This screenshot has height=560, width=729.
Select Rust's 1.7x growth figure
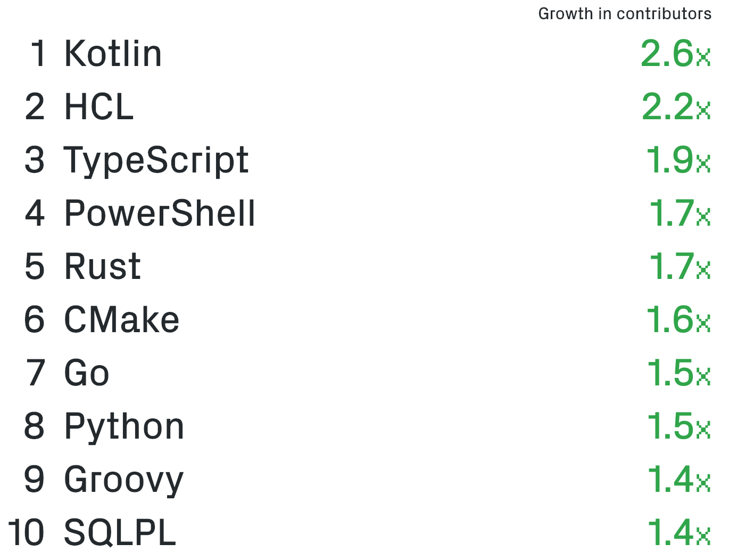680,267
